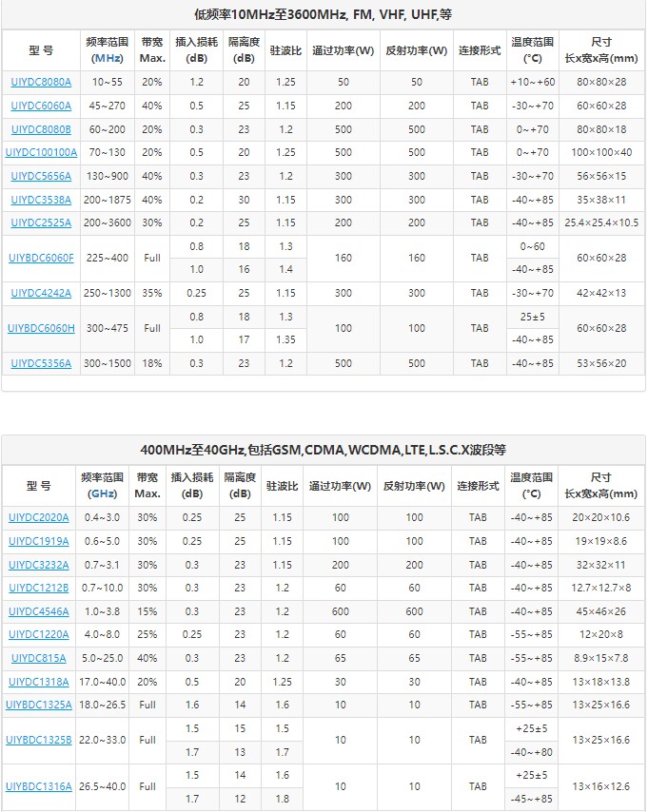
Task: Open the UIYDC1220A product link
Action: (38, 634)
